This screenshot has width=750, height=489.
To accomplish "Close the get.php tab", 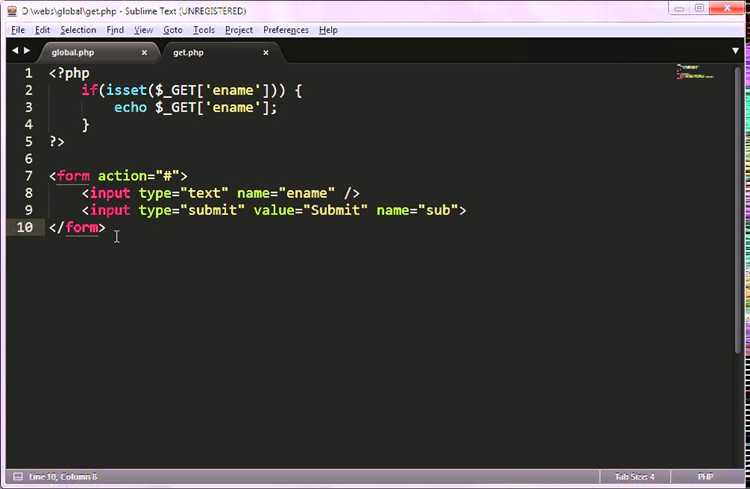I will (266, 53).
